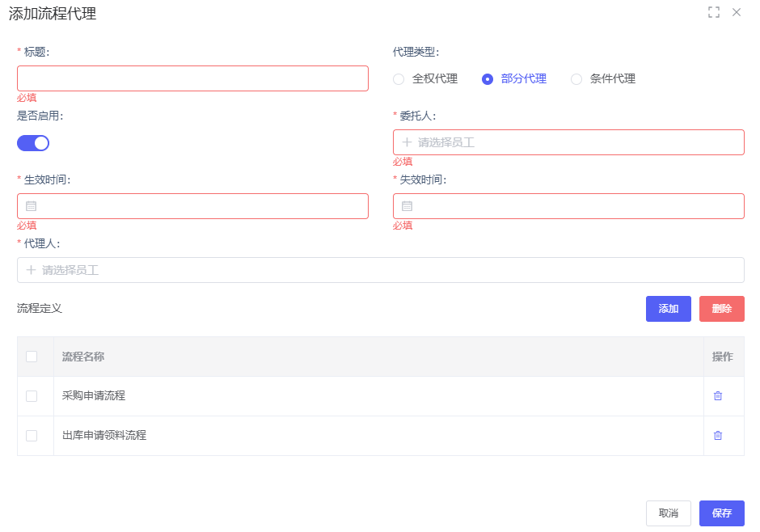Screen dimensions: 760x532
Task: Check the select-all checkbox in table header
Action: pyautogui.click(x=32, y=357)
